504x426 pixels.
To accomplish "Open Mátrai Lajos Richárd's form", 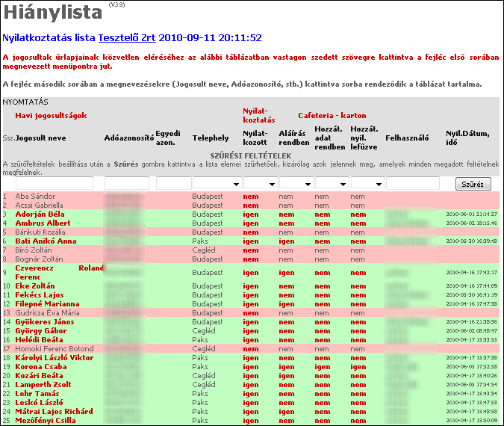I will pyautogui.click(x=54, y=412).
